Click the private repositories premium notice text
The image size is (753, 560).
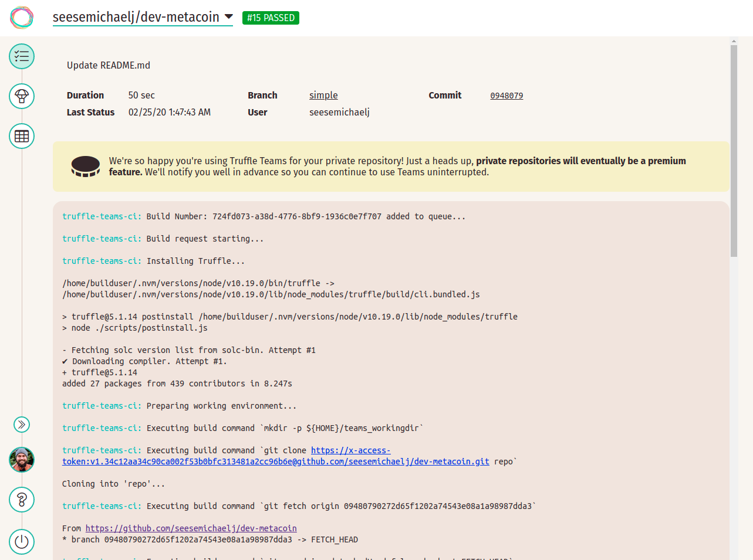tap(397, 167)
